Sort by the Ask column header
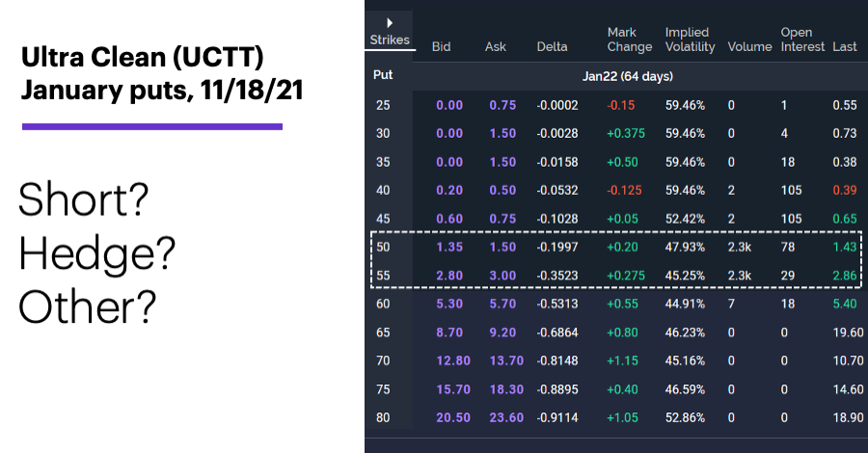Screen dimensions: 868x453 [x=496, y=47]
